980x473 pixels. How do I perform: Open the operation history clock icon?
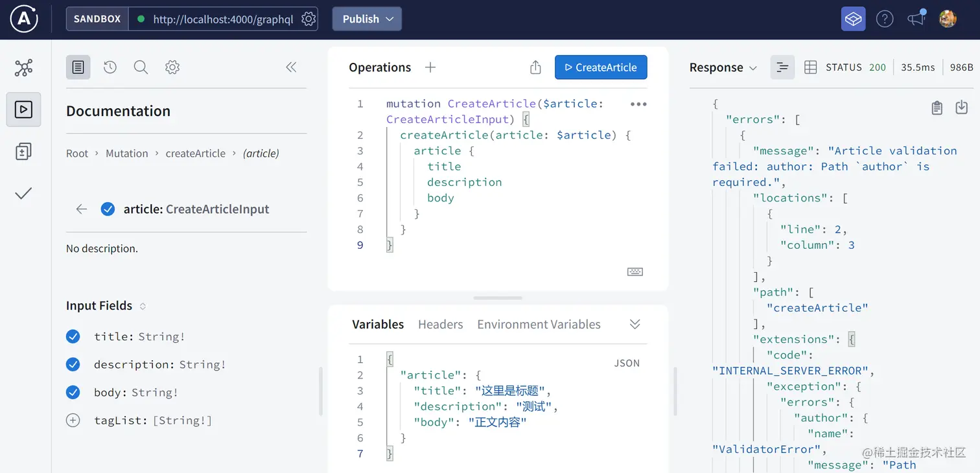(110, 67)
